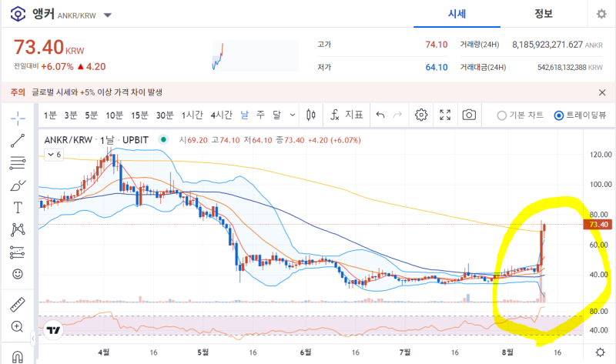The image size is (616, 364).
Task: Select the ruler measure tool
Action: 17,304
